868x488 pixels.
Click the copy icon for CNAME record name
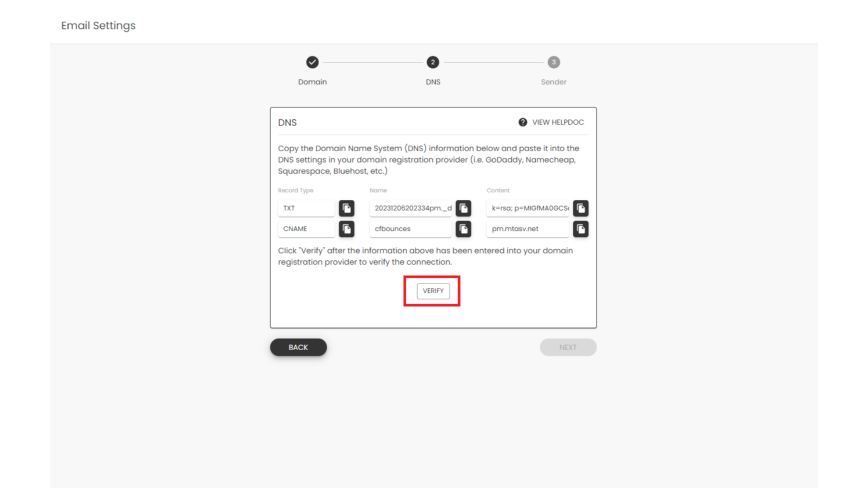tap(464, 229)
